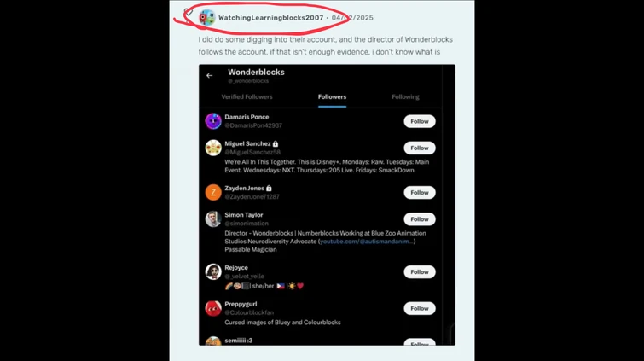
Task: Open Preppygurl's red avatar
Action: pos(213,308)
